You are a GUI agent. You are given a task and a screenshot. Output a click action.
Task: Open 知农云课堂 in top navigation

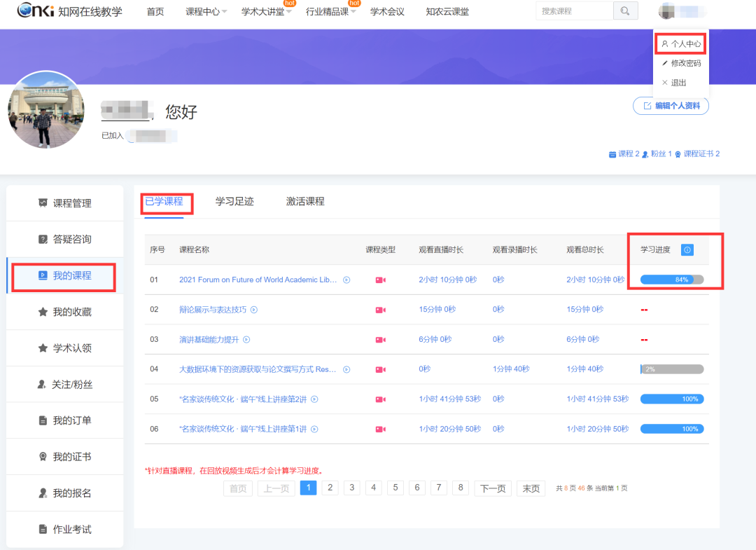pyautogui.click(x=447, y=12)
